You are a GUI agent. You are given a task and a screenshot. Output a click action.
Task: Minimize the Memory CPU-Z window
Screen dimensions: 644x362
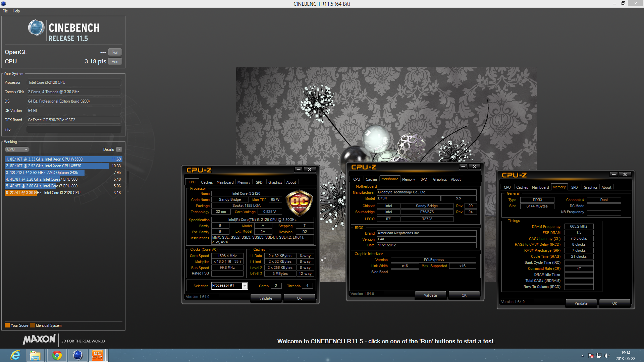[x=614, y=174]
